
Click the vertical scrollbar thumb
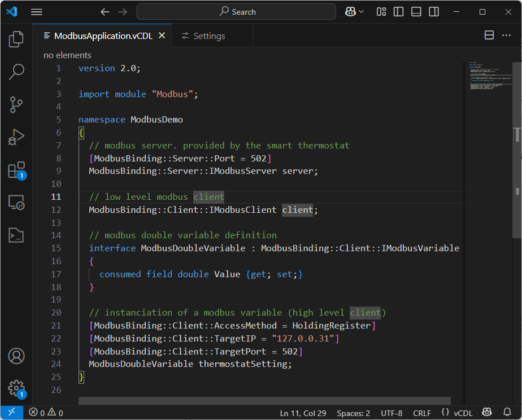517,150
